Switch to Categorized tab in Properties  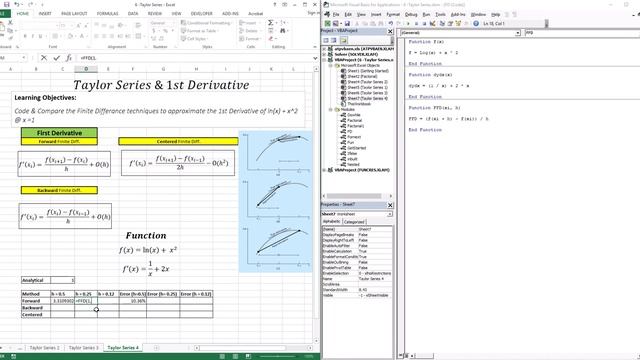click(354, 222)
